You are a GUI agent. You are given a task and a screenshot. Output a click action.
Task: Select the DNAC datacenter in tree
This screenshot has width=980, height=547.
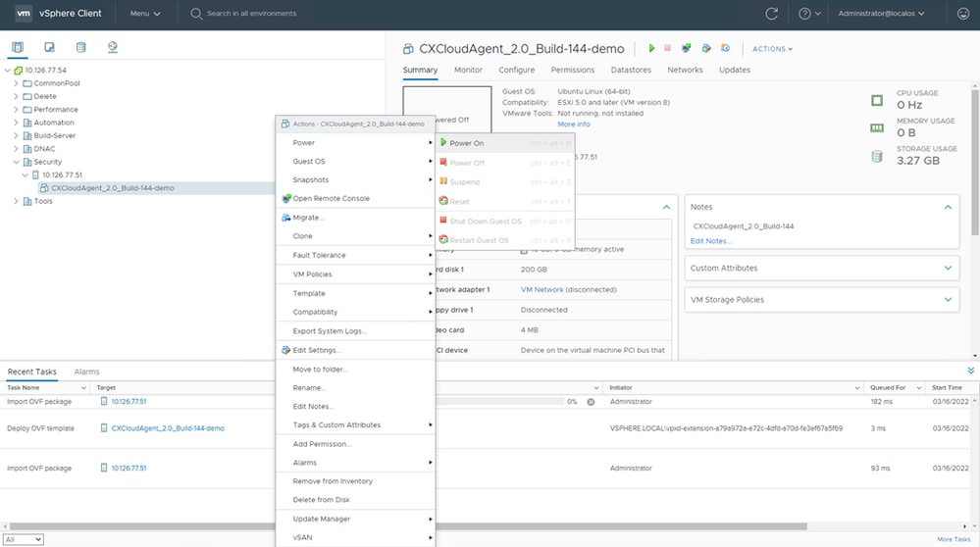click(x=44, y=149)
